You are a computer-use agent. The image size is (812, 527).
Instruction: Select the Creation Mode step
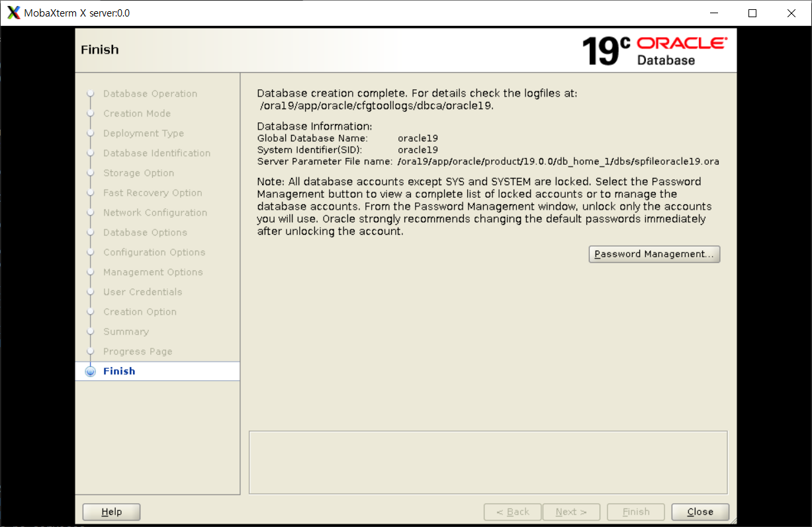(137, 114)
